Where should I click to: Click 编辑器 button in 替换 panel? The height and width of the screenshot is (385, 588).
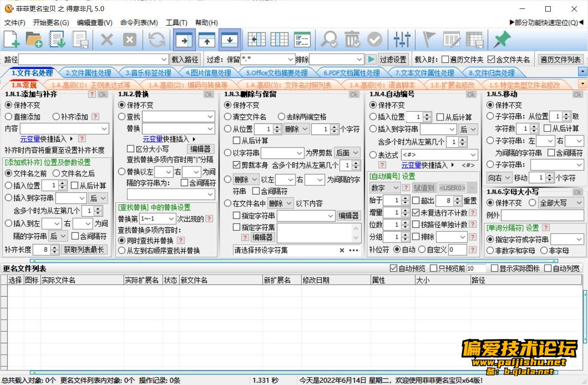(201, 149)
